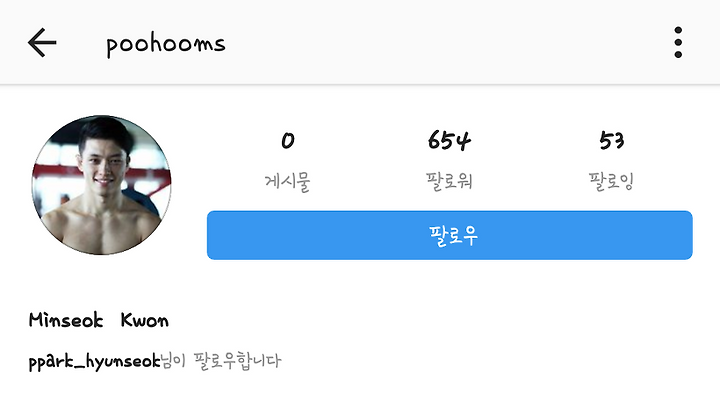This screenshot has width=720, height=401.
Task: View the circular profile picture
Action: (x=101, y=185)
